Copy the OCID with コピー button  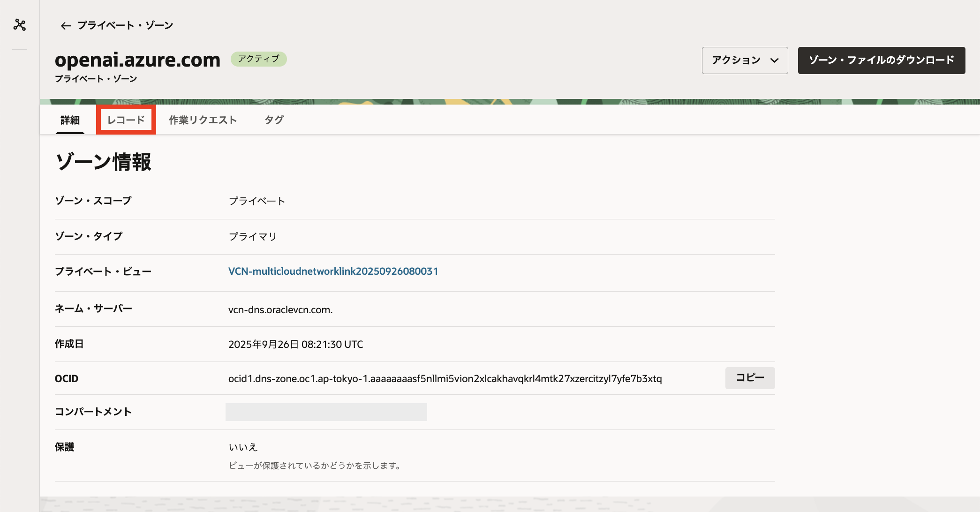pyautogui.click(x=749, y=378)
